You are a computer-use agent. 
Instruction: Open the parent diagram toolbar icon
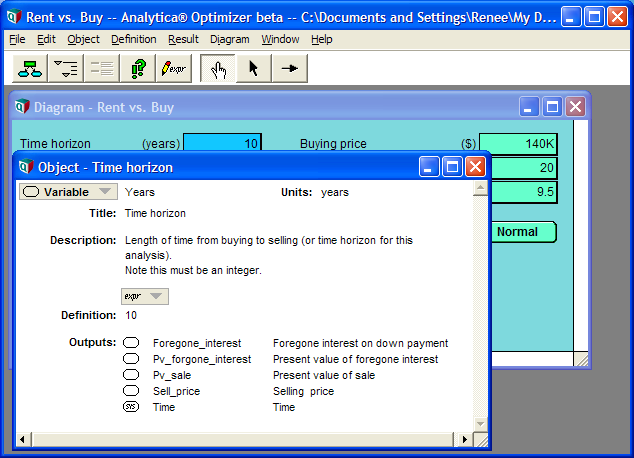[30, 68]
